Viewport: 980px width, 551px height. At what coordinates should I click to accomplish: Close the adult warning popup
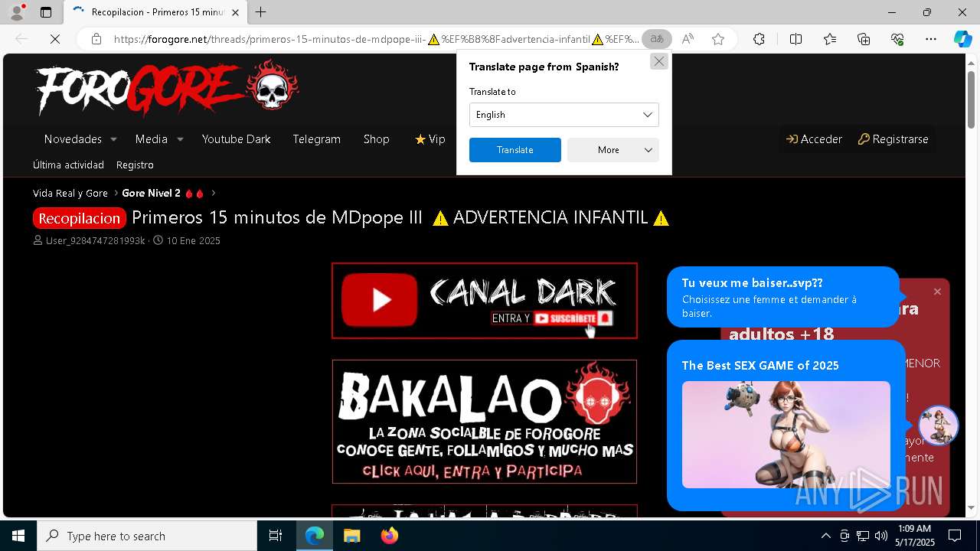pyautogui.click(x=937, y=292)
